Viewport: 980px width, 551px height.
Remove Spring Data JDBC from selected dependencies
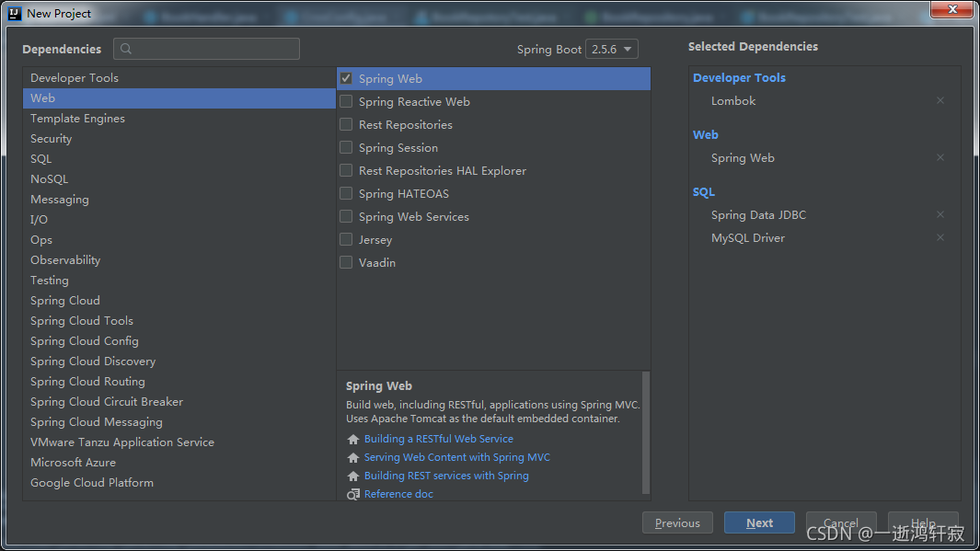(x=940, y=214)
